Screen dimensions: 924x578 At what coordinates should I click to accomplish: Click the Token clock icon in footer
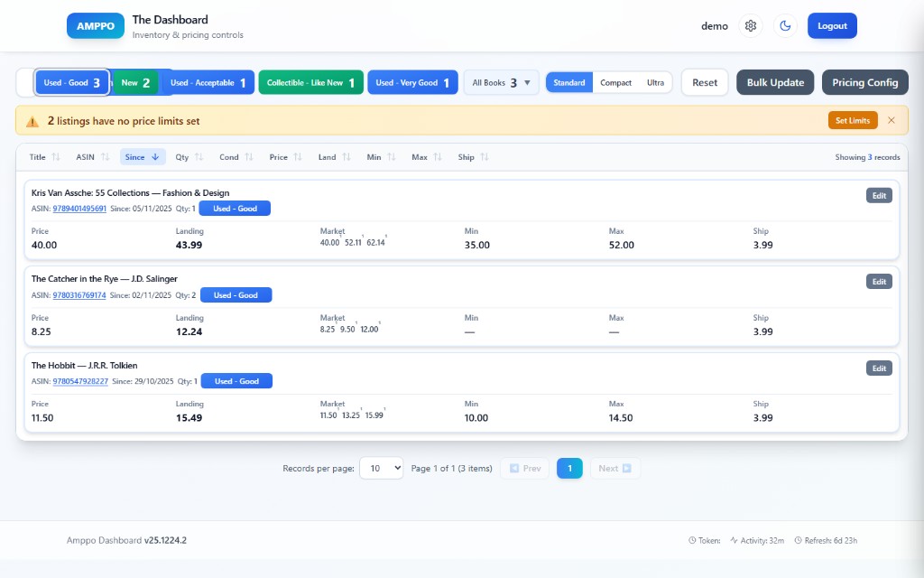pyautogui.click(x=692, y=540)
